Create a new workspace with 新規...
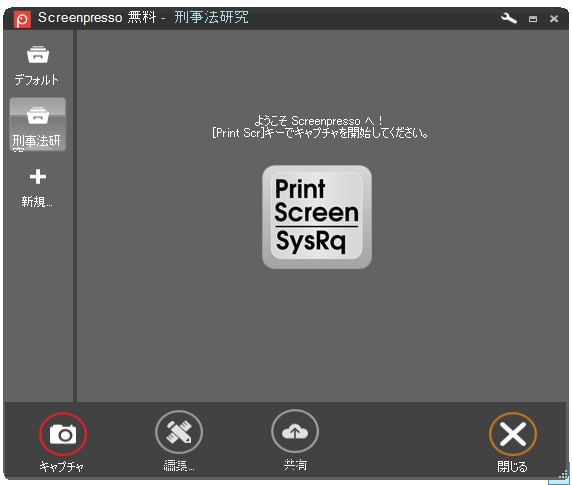 pyautogui.click(x=37, y=188)
